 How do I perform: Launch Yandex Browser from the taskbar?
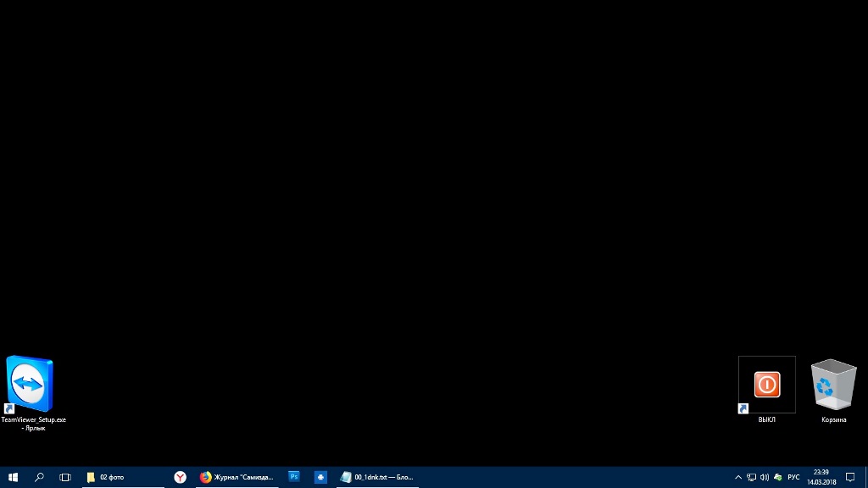coord(181,477)
